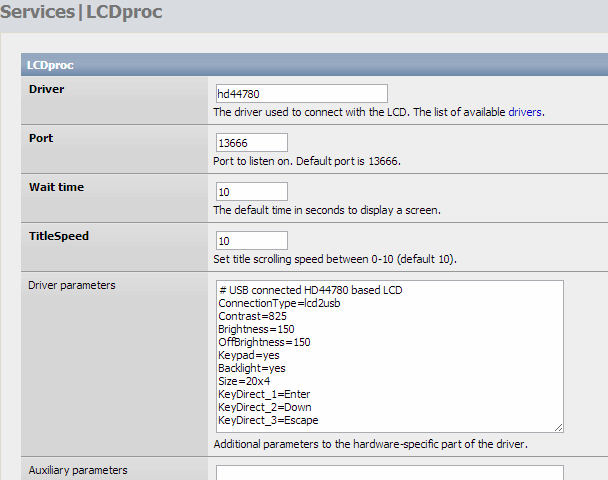The height and width of the screenshot is (480, 608).
Task: Place cursor on KeyDirect_3=Escape line
Action: click(x=268, y=420)
